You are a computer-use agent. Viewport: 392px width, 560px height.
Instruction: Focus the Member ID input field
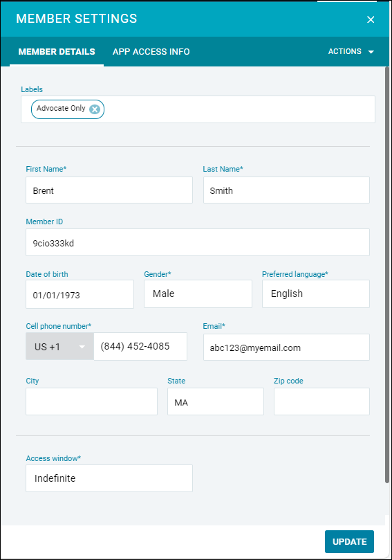point(198,242)
